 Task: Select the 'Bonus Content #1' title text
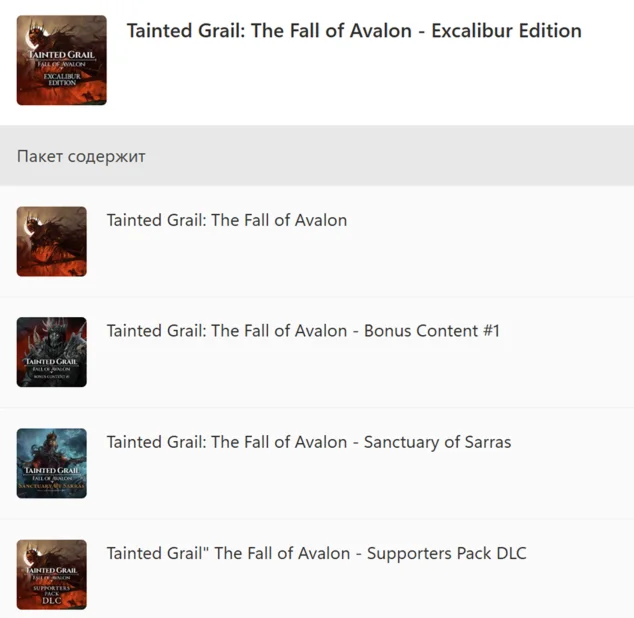[x=303, y=331]
